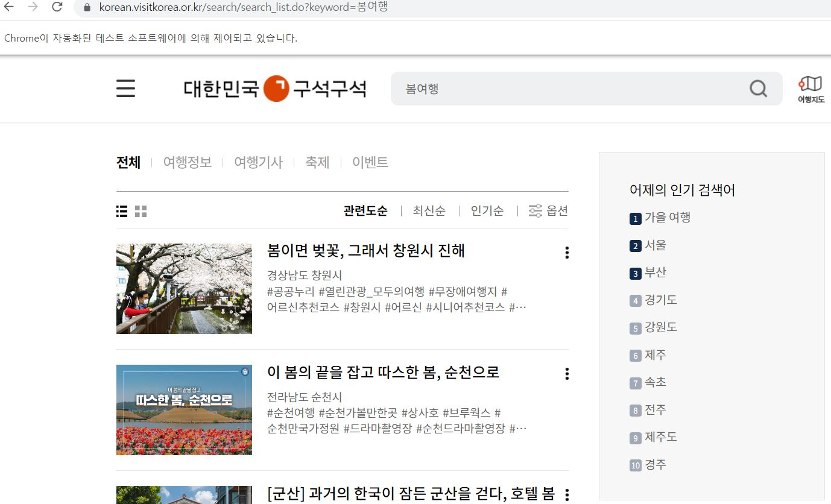Sort results by 인기순
The height and width of the screenshot is (504, 831).
[x=487, y=210]
